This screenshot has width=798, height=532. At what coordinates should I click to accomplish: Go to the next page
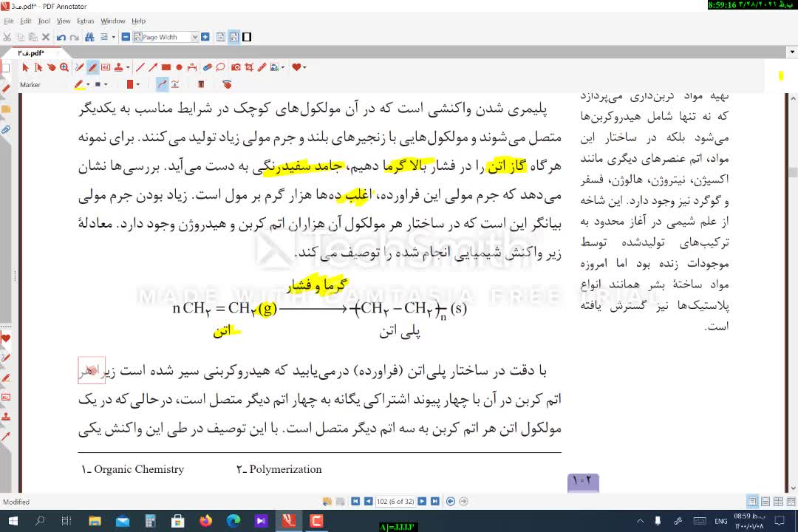422,502
